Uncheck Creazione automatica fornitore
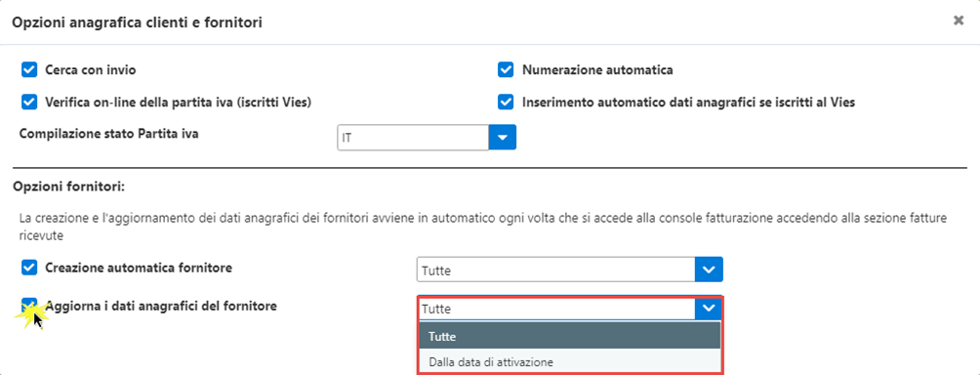 tap(29, 268)
